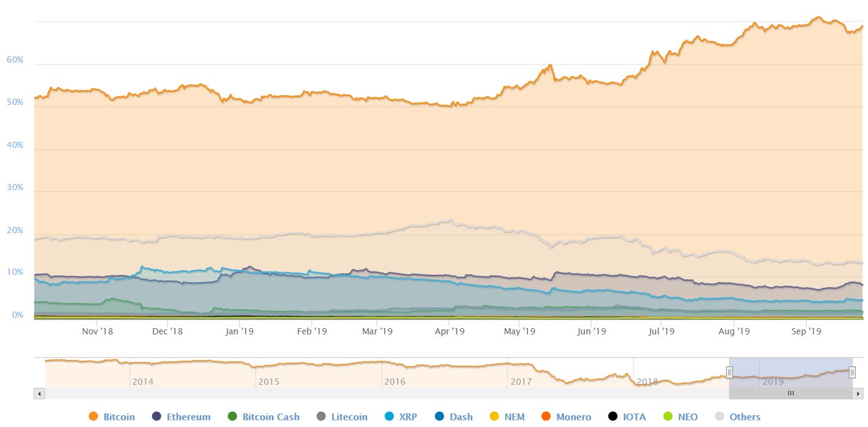Click the yellow NEM legend dot
868x427 pixels.
(494, 417)
